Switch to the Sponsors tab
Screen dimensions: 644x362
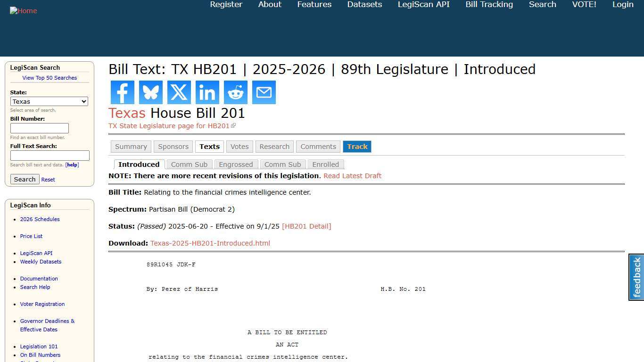pos(173,147)
